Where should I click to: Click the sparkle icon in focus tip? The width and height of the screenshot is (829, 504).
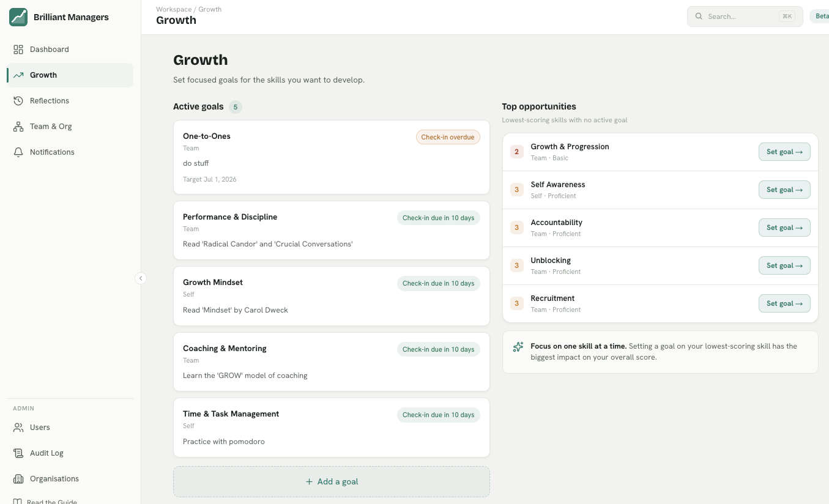(x=518, y=347)
